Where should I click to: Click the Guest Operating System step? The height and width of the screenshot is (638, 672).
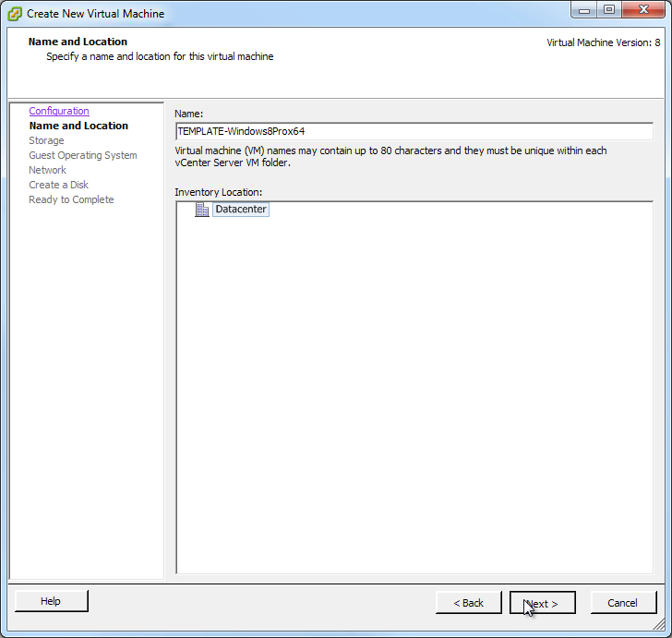point(83,155)
